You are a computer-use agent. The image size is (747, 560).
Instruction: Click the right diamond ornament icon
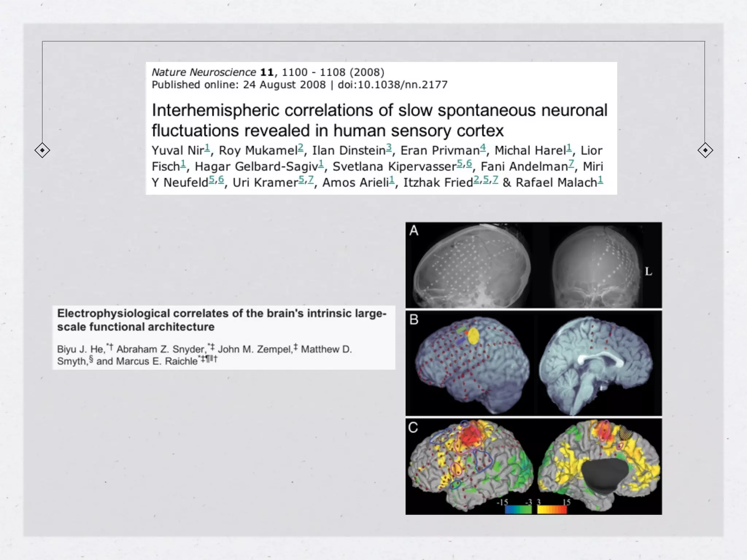[705, 150]
